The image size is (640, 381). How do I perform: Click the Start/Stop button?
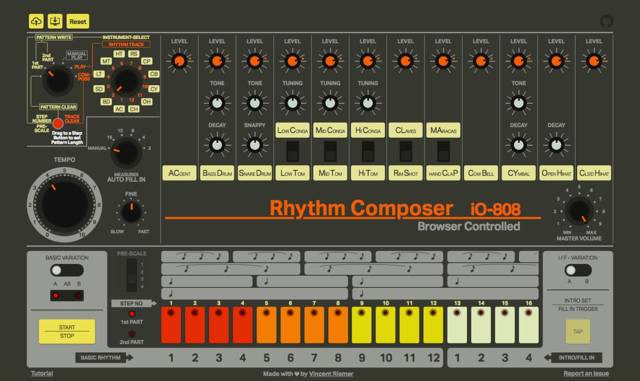pos(67,331)
